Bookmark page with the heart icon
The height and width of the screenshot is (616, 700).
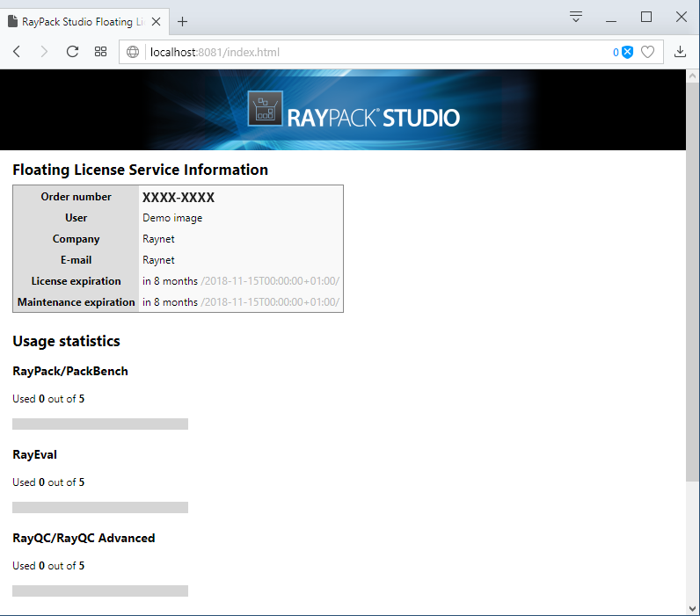(x=647, y=52)
